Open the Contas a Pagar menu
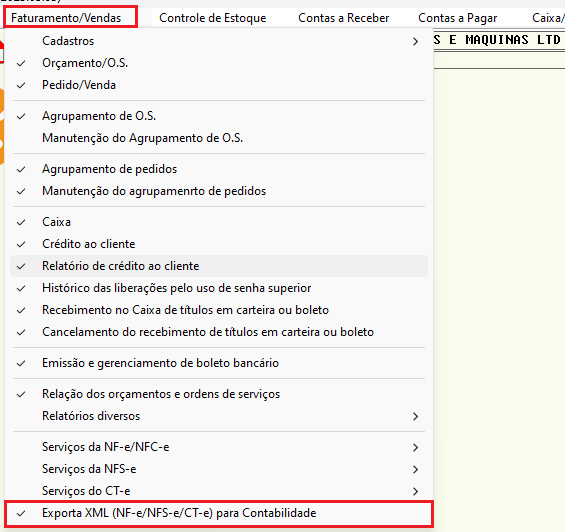This screenshot has width=565, height=532. (458, 18)
